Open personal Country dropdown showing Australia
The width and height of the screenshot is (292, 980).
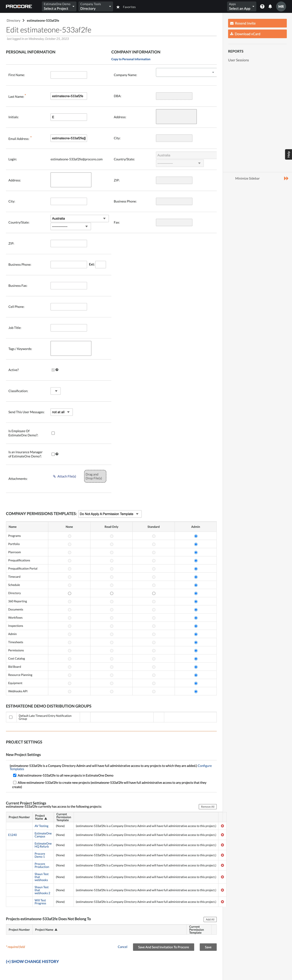click(79, 218)
